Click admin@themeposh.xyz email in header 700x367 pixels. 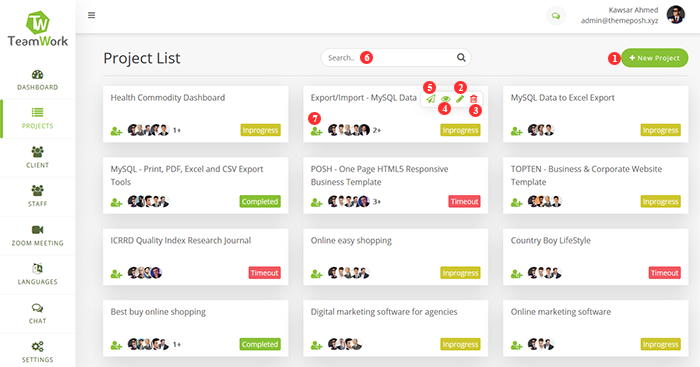(619, 21)
